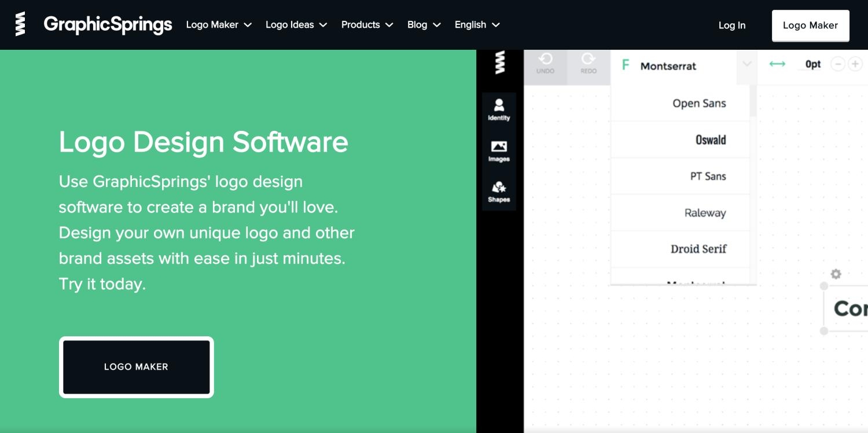Select the Identity tool in sidebar
The image size is (868, 433).
point(499,109)
